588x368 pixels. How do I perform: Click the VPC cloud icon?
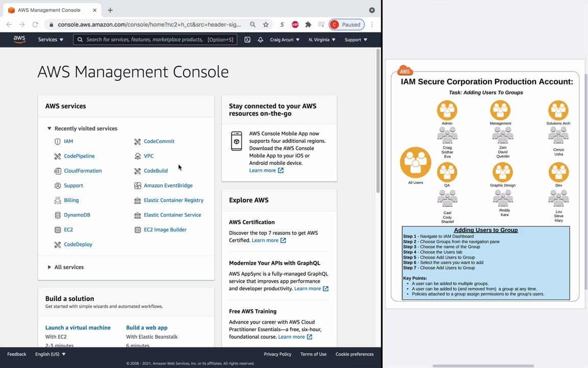pos(138,156)
